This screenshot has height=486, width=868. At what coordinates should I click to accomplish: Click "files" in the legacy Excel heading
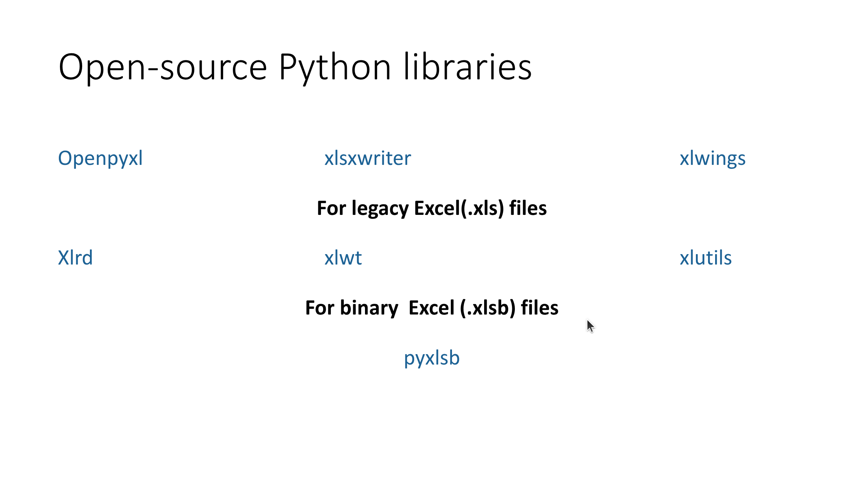pos(528,208)
